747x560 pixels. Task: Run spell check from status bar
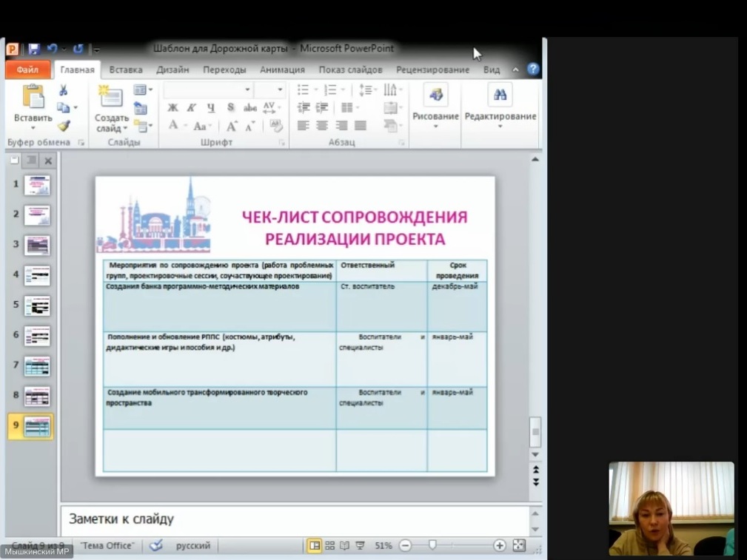pos(155,545)
